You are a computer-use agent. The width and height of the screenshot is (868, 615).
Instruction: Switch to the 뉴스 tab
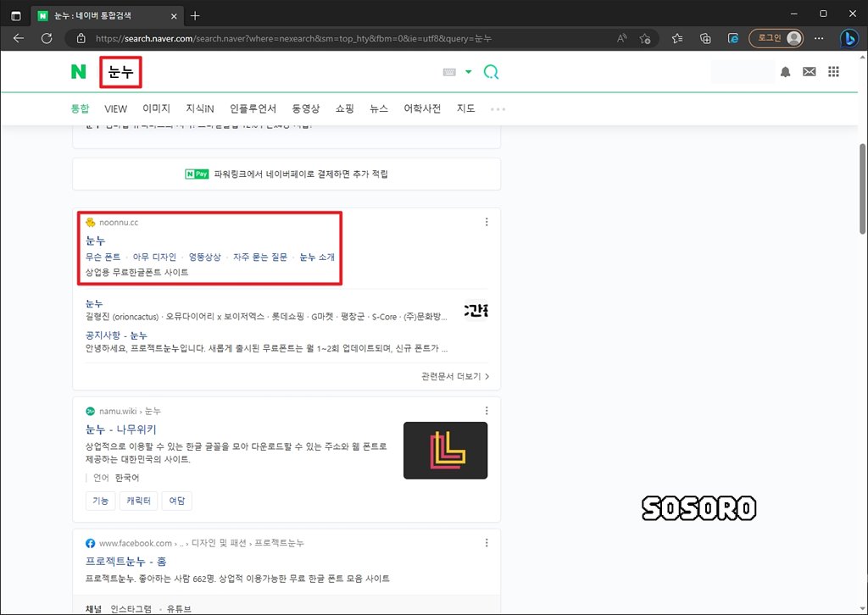379,108
